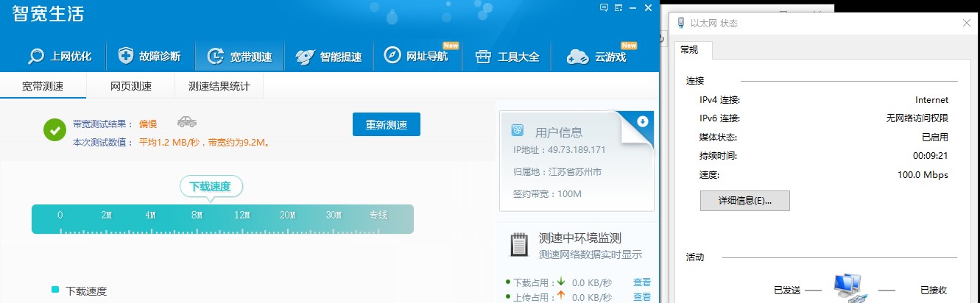
Task: Click the 无网络访问权限 IPv6 value
Action: (x=917, y=118)
